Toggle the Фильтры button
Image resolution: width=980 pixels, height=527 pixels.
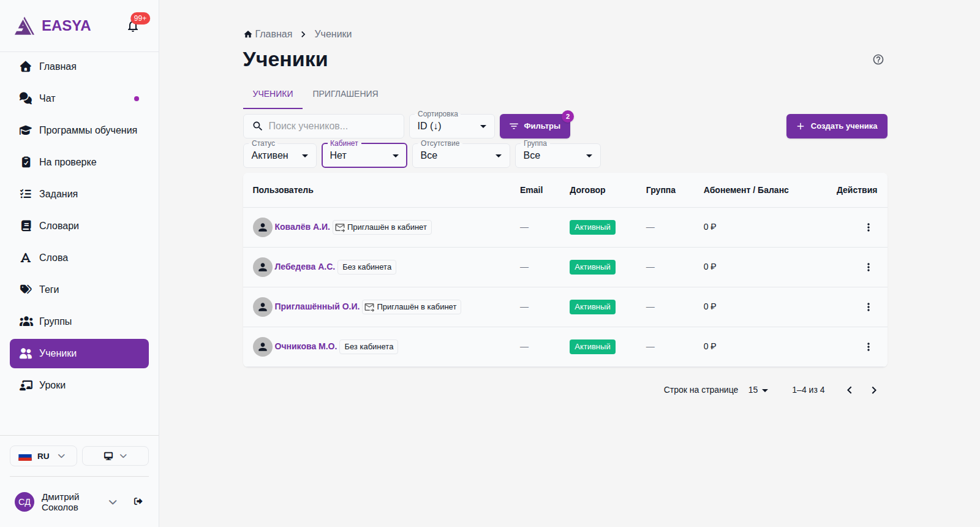535,126
